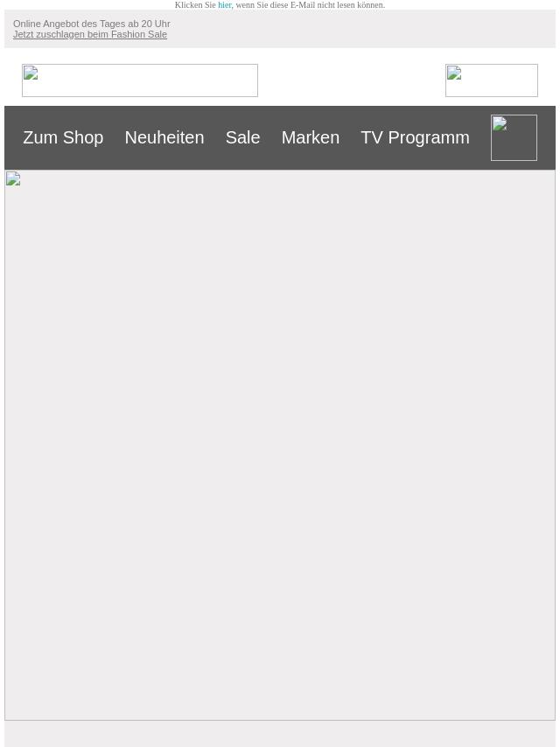Click broken image icon atop main banner
The image size is (560, 747).
13,178
